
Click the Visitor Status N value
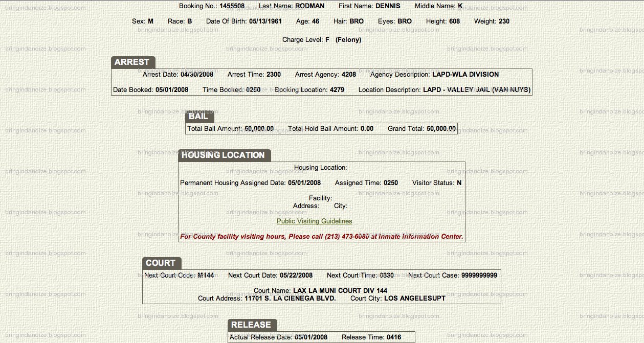click(x=459, y=183)
